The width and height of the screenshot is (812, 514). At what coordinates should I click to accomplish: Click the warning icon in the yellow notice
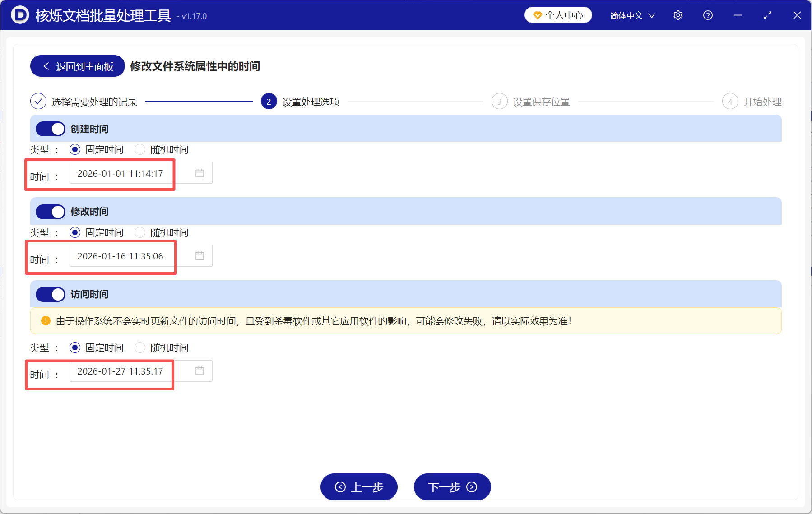coord(45,321)
